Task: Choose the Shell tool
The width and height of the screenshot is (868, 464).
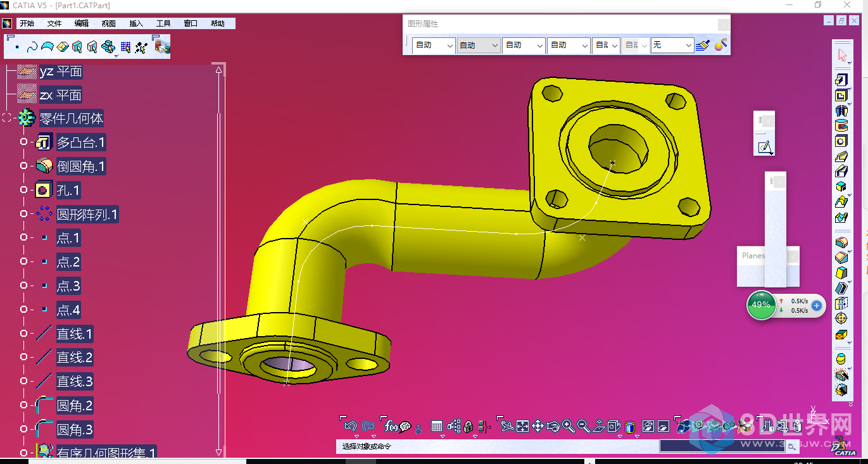Action: coord(841,287)
